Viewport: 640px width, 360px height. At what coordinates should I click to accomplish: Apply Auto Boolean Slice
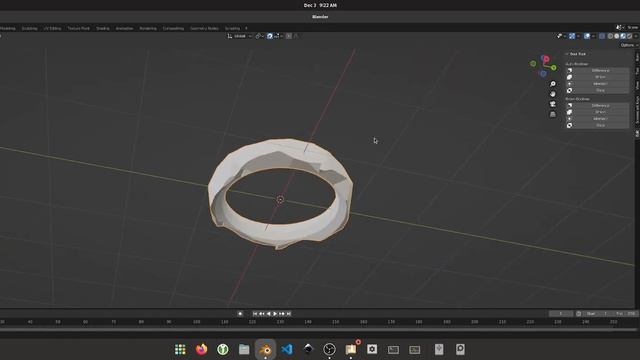click(597, 90)
